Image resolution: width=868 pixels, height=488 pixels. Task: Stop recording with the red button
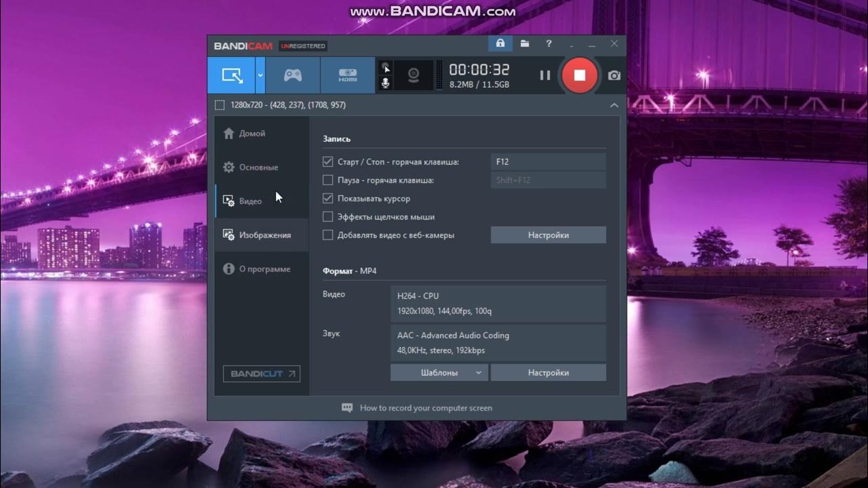[579, 75]
